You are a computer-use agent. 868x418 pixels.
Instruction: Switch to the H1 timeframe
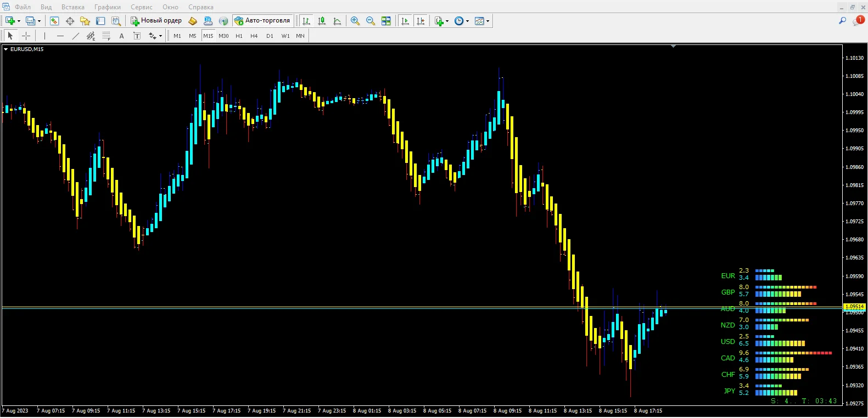pos(239,36)
